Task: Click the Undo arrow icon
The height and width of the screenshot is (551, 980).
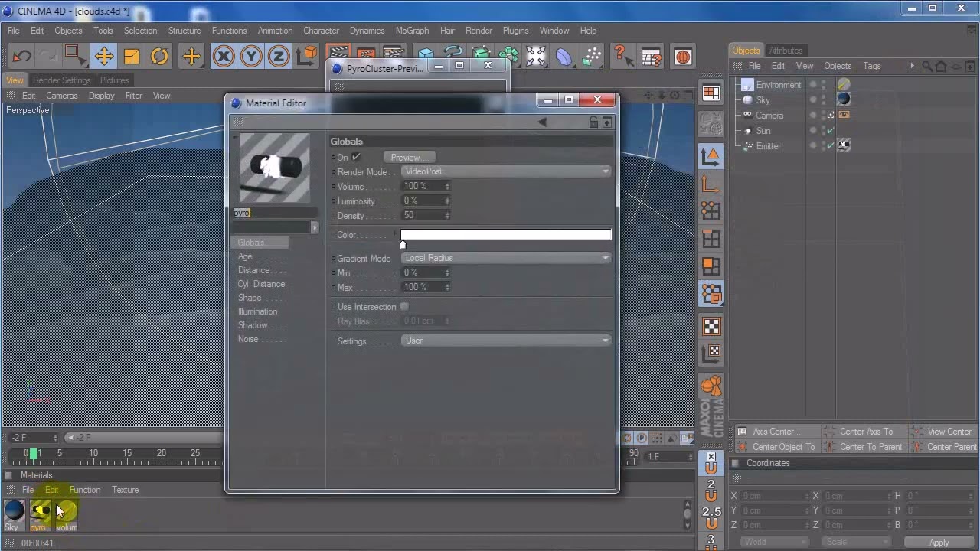Action: (x=21, y=56)
